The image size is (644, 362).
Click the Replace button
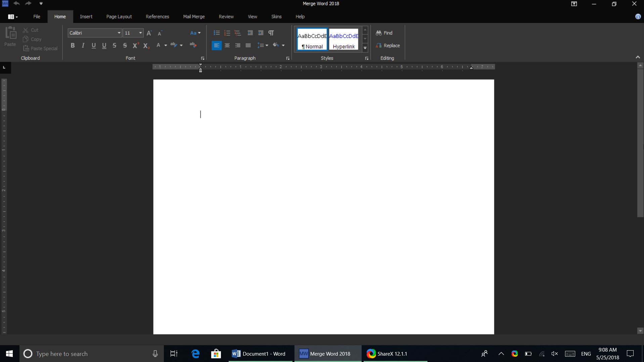pos(388,46)
